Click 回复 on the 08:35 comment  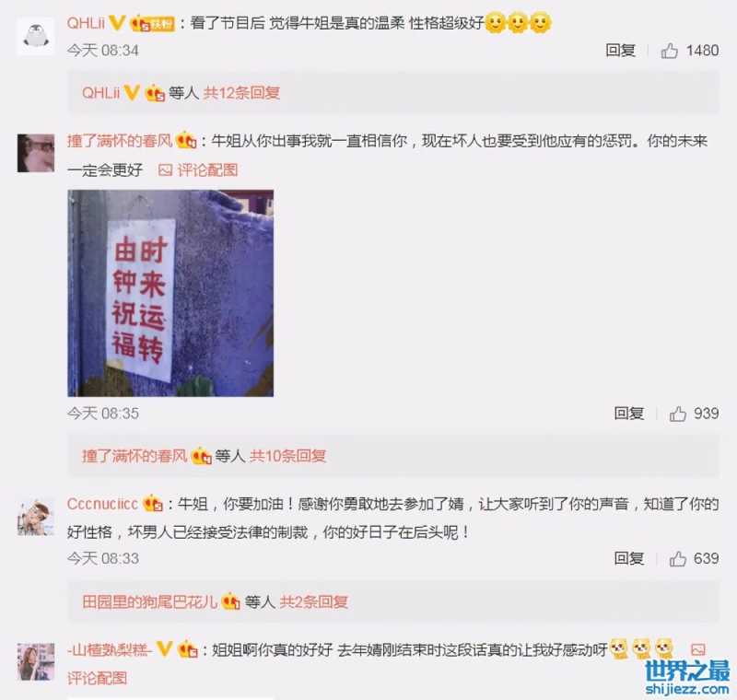629,414
